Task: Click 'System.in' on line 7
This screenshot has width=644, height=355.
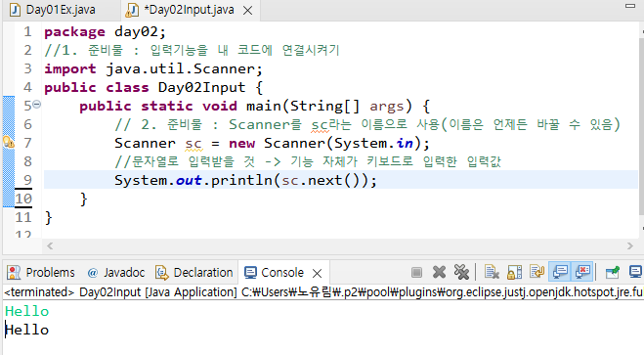Action: tap(373, 143)
